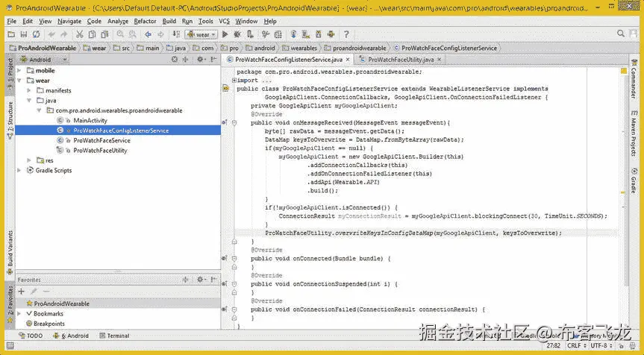This screenshot has height=355, width=644.
Task: Toggle the Maven Projects side tool window
Action: (634, 133)
